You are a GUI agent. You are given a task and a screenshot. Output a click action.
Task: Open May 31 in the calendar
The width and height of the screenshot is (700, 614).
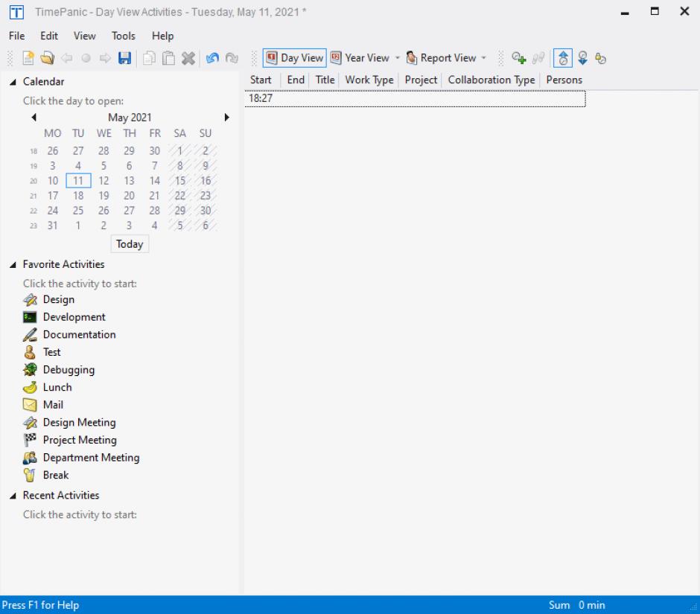click(x=53, y=226)
